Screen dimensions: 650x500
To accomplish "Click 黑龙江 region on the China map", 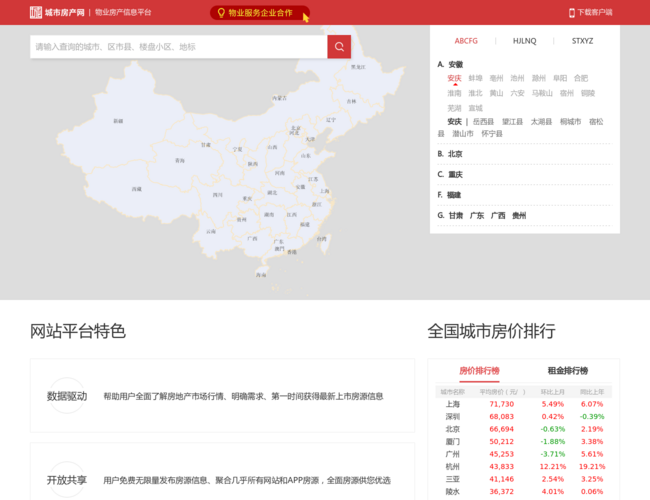I will pos(358,67).
